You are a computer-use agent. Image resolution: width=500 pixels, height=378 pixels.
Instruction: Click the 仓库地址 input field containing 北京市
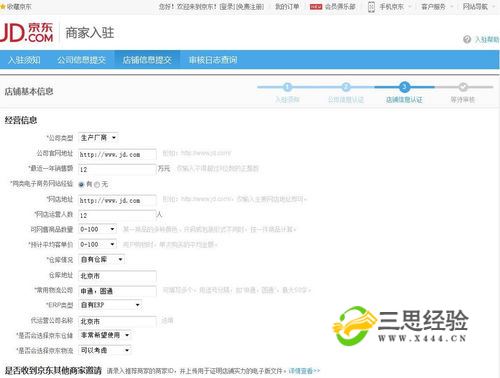[x=117, y=276]
